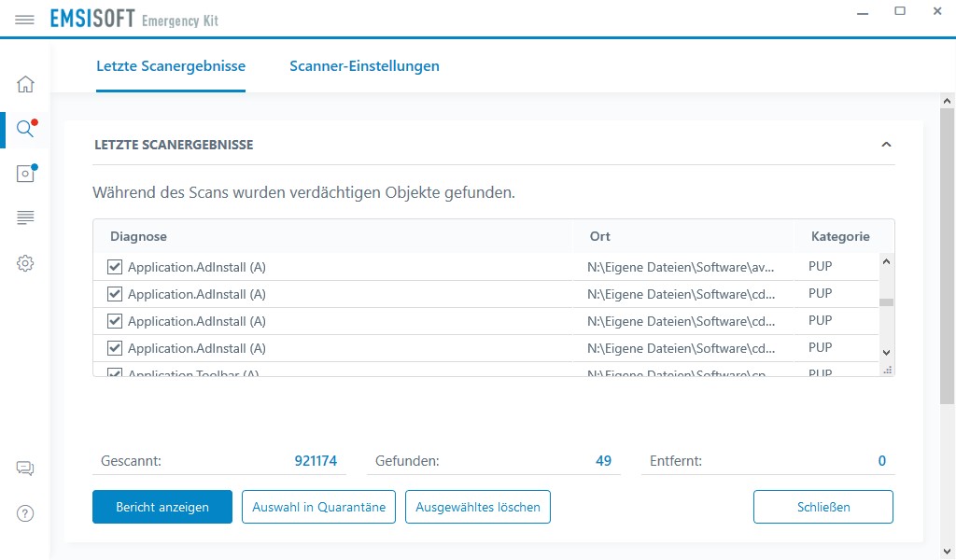This screenshot has width=956, height=560.
Task: Uncheck the first Application.AdInstall (A) entry
Action: pyautogui.click(x=114, y=266)
